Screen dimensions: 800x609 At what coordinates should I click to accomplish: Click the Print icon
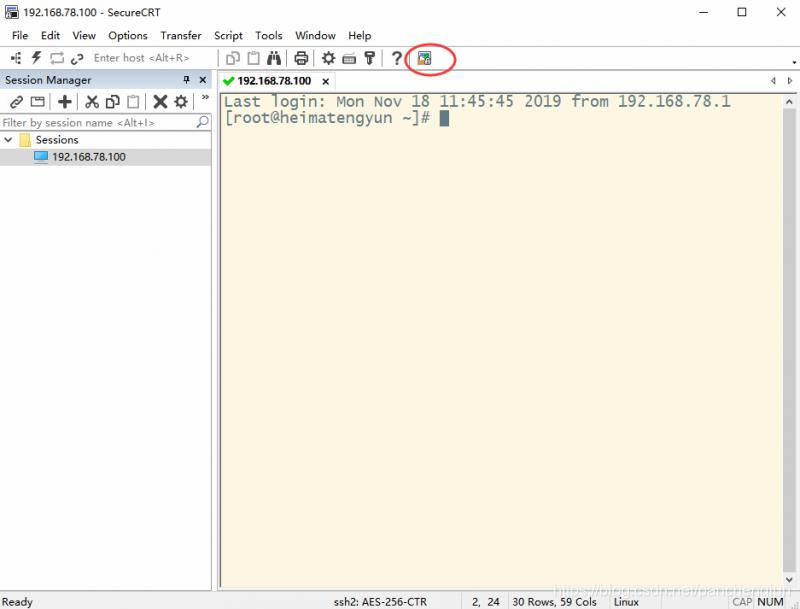(301, 58)
